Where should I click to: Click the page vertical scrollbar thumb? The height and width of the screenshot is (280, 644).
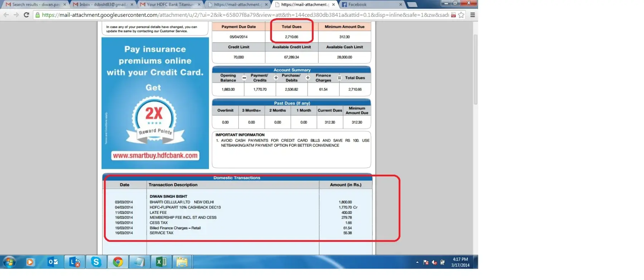click(x=475, y=69)
